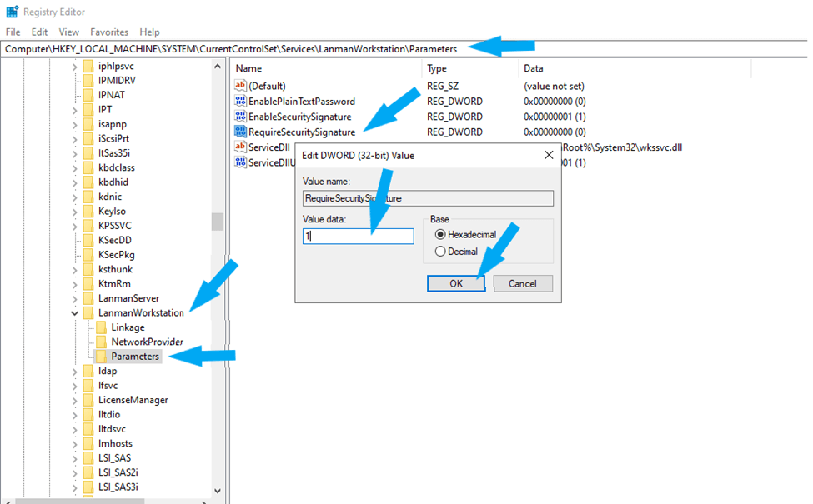Click the registry path address bar
This screenshot has width=813, height=504.
(x=404, y=49)
